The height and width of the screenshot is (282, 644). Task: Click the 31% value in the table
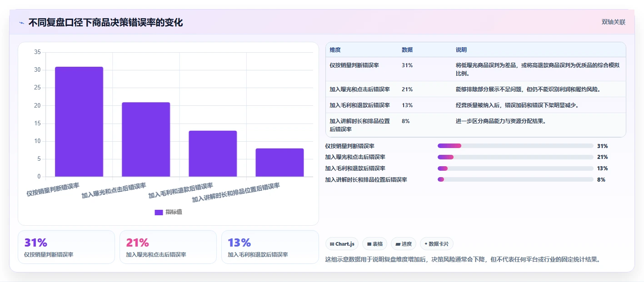click(407, 65)
